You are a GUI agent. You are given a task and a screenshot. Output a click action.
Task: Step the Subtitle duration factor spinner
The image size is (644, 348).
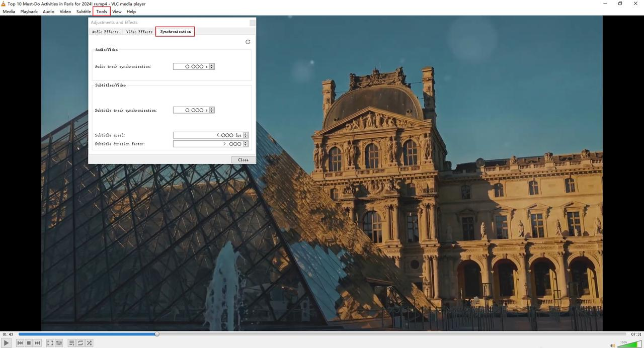(246, 144)
